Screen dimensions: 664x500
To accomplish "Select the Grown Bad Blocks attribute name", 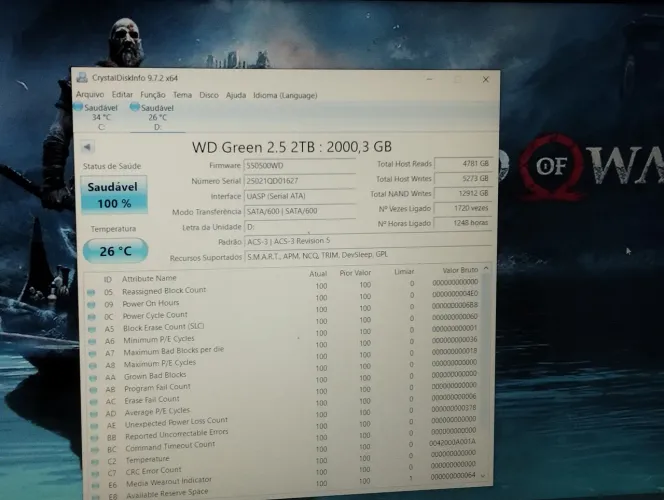I will [155, 376].
